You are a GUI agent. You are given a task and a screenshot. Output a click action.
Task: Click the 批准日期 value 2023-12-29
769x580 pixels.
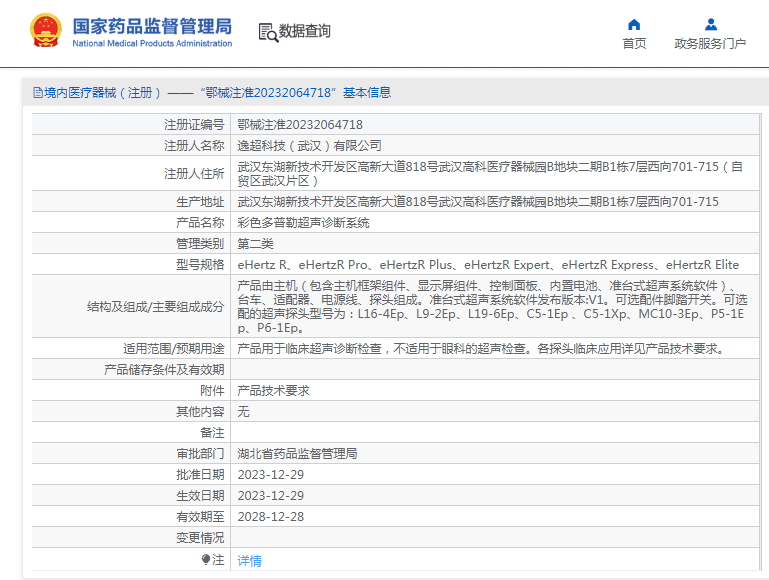pos(271,475)
